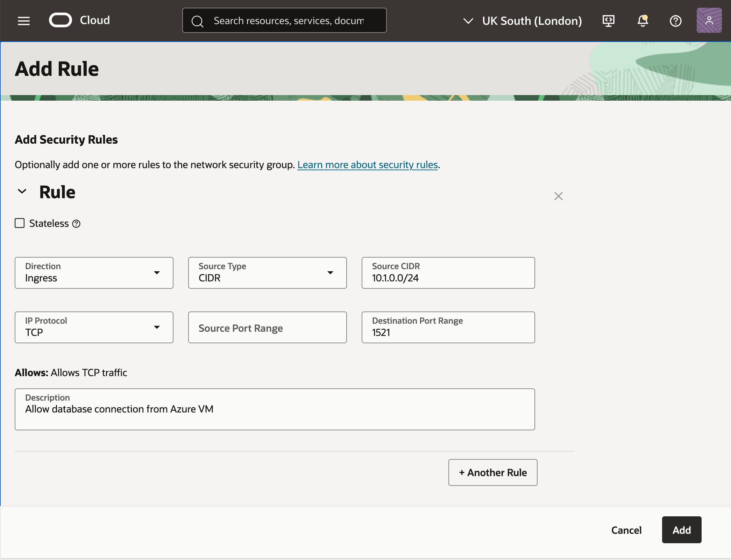
Task: Click the + Another Rule button
Action: tap(492, 473)
